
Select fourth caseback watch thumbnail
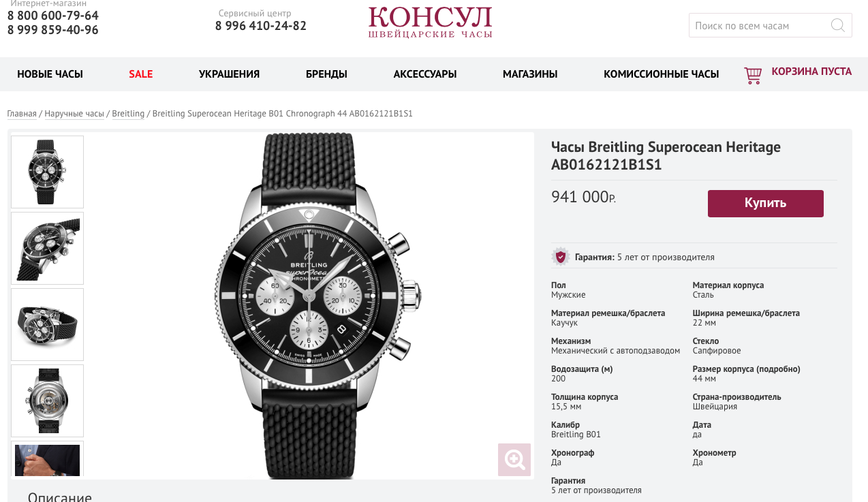click(47, 401)
